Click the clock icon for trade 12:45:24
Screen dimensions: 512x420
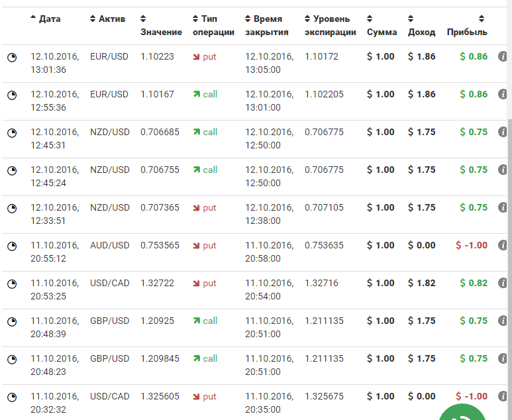coord(12,171)
